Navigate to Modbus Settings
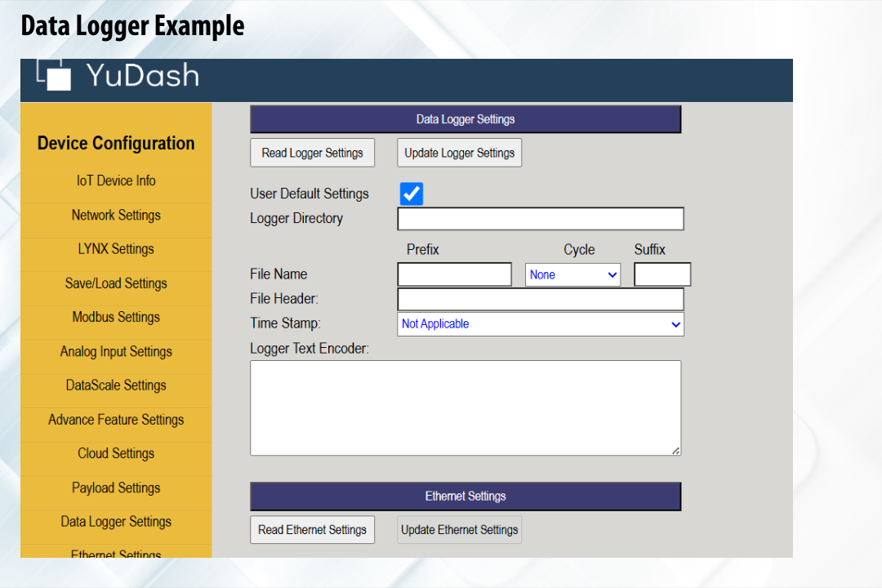 [116, 318]
